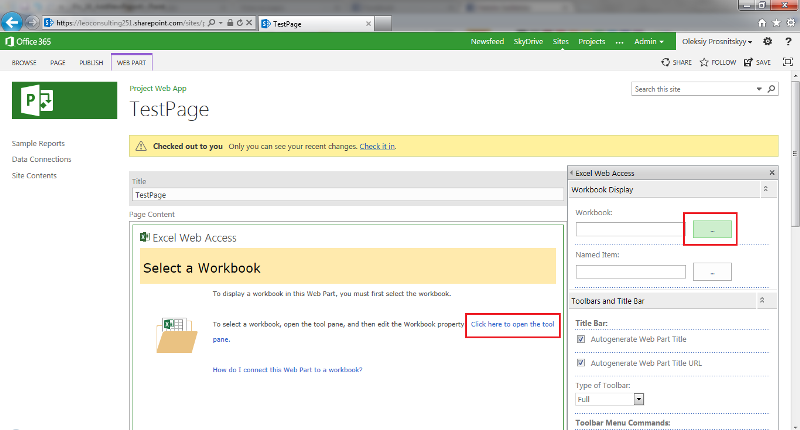The width and height of the screenshot is (800, 430).
Task: Follow this site with star icon
Action: tap(704, 62)
